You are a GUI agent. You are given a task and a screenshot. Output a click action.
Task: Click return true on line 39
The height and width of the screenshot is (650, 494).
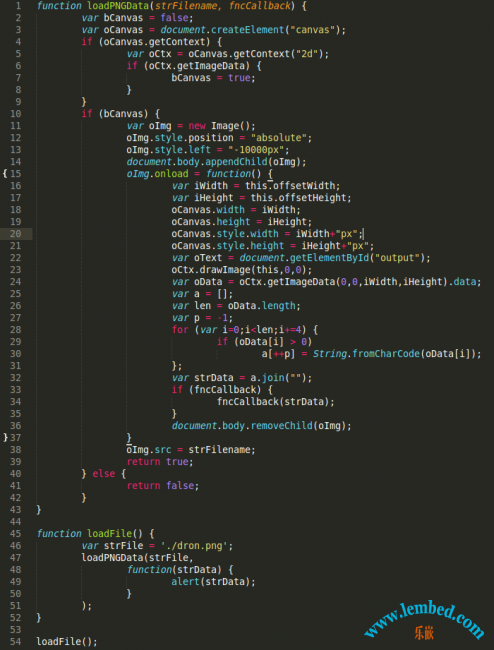tap(160, 462)
